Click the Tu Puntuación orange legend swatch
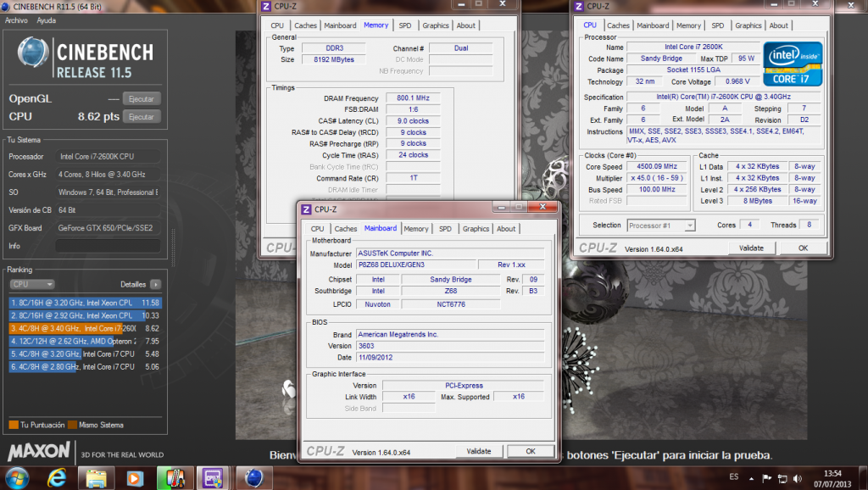The width and height of the screenshot is (868, 490). coord(14,426)
